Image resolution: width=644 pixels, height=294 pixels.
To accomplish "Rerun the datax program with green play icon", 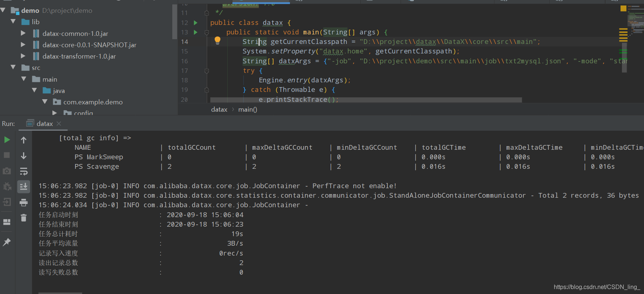I will (x=7, y=139).
